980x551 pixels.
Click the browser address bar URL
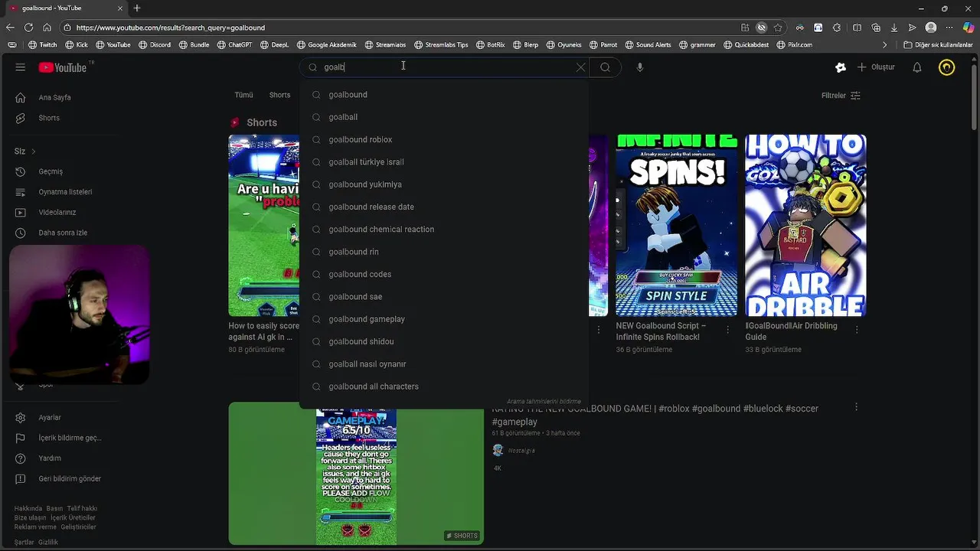pyautogui.click(x=170, y=28)
